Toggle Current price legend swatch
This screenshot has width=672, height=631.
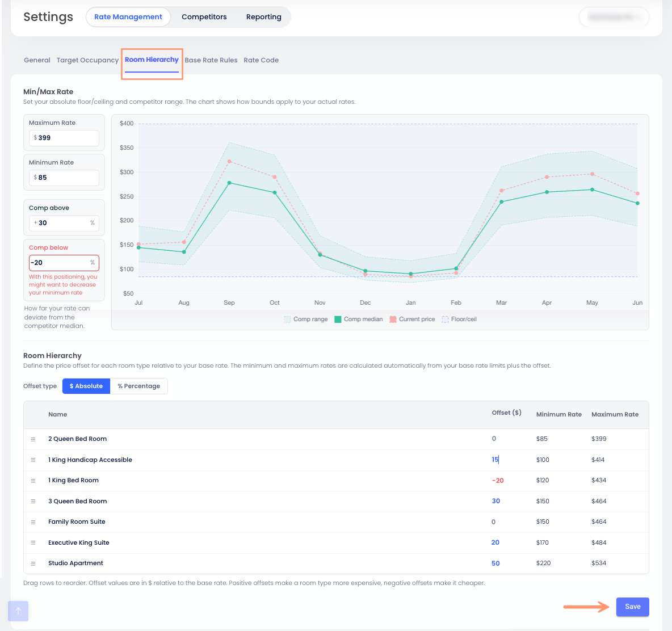[393, 319]
